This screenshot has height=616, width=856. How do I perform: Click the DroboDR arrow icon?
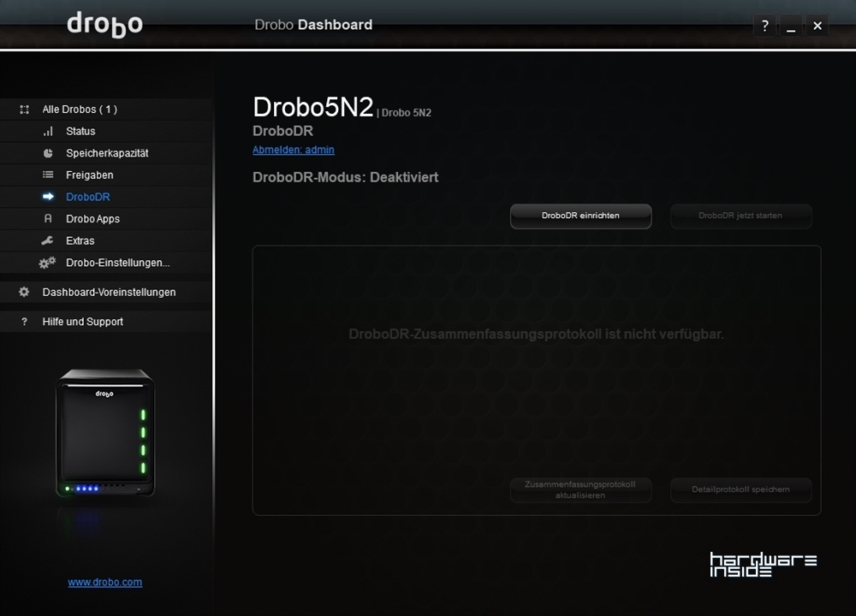coord(48,197)
